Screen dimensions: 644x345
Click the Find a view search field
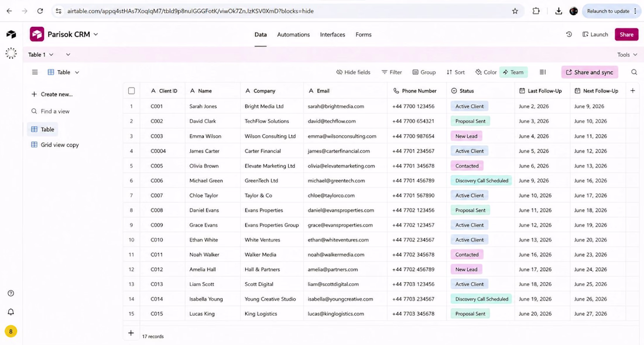coord(55,111)
